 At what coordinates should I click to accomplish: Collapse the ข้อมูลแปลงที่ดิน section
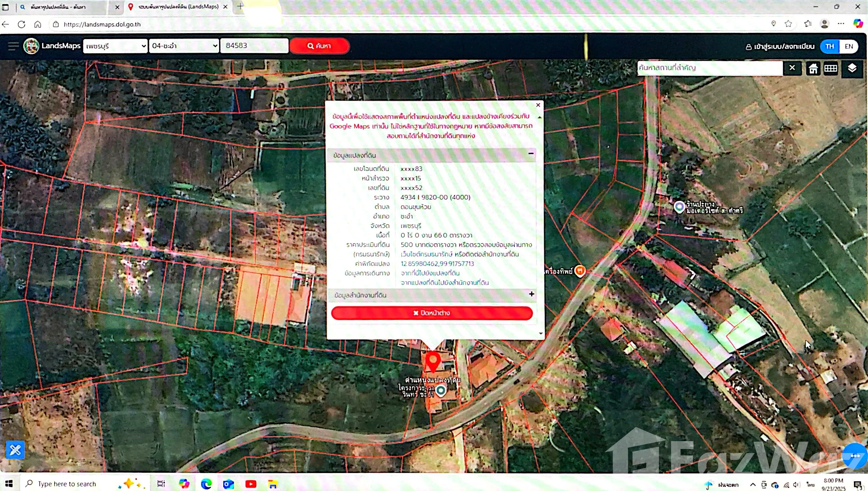click(531, 154)
